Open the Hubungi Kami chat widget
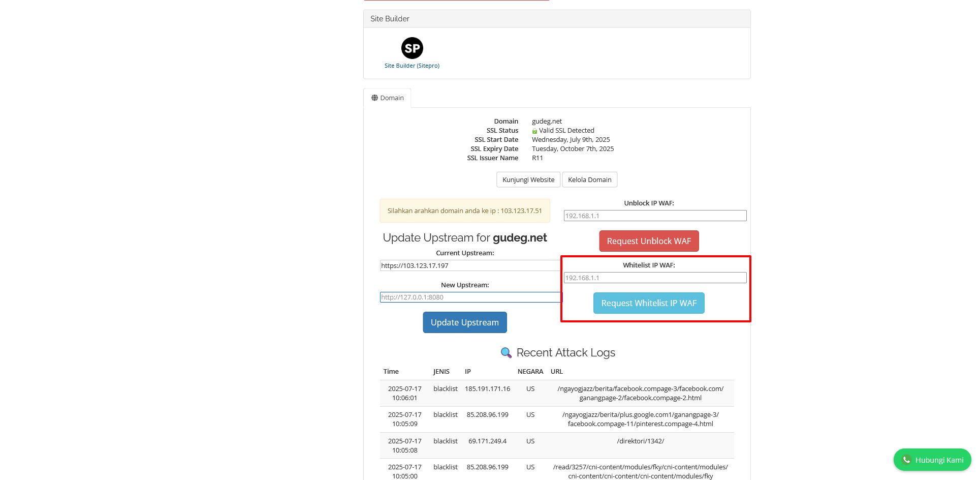The image size is (980, 480). tap(932, 460)
